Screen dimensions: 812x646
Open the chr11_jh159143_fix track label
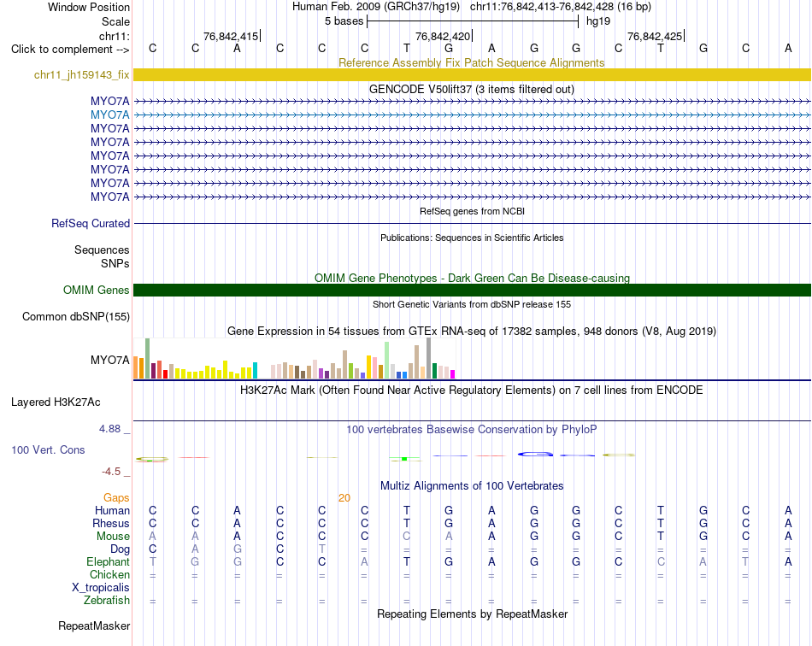pyautogui.click(x=81, y=74)
